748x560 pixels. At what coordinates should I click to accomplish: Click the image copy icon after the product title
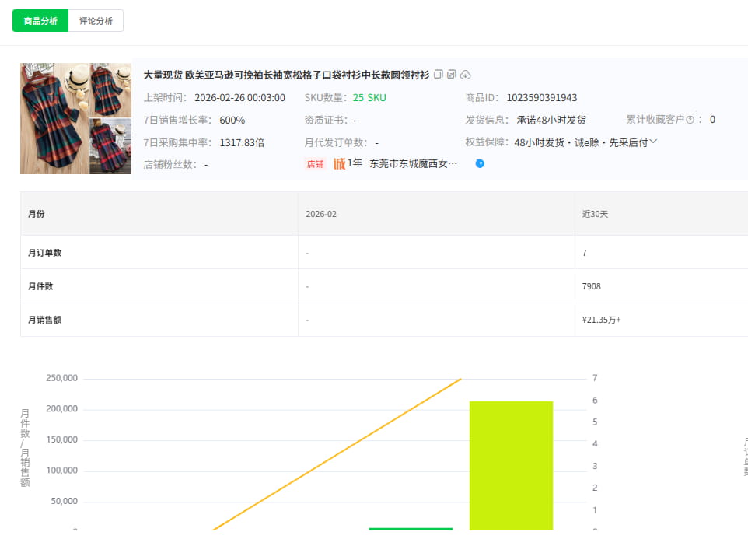(451, 74)
